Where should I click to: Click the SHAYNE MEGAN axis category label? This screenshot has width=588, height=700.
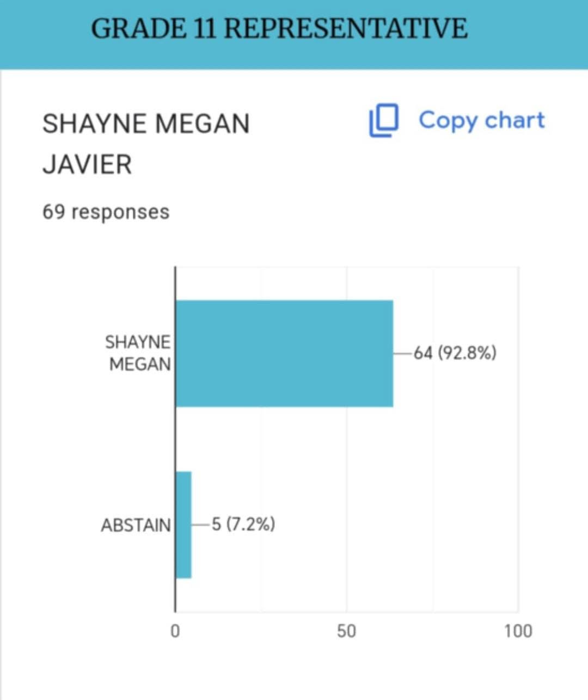pyautogui.click(x=139, y=353)
